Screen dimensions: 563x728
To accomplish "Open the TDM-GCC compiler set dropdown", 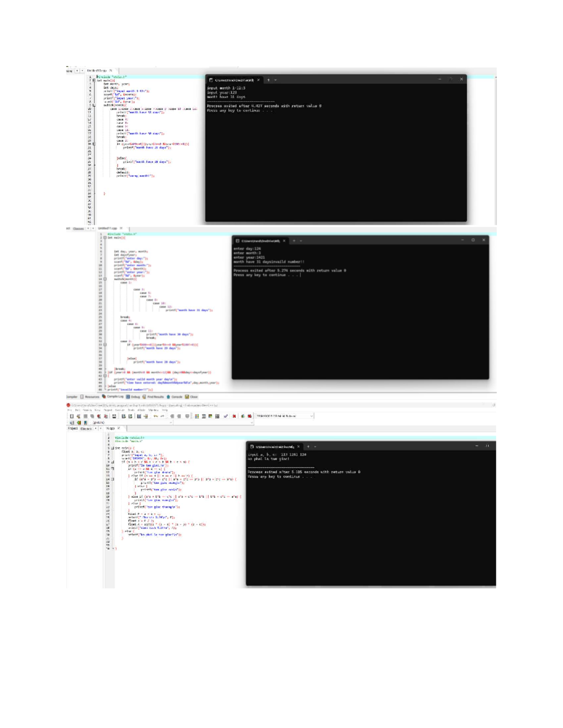I will 285,416.
